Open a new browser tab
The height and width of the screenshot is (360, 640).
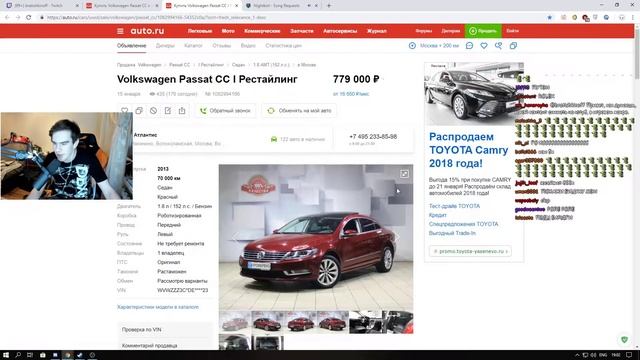coord(329,6)
